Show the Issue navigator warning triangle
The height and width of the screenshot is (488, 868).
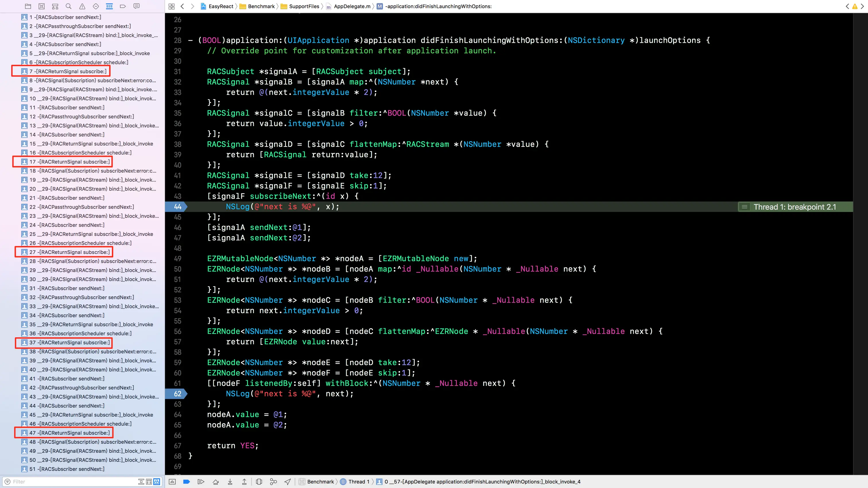pyautogui.click(x=82, y=6)
